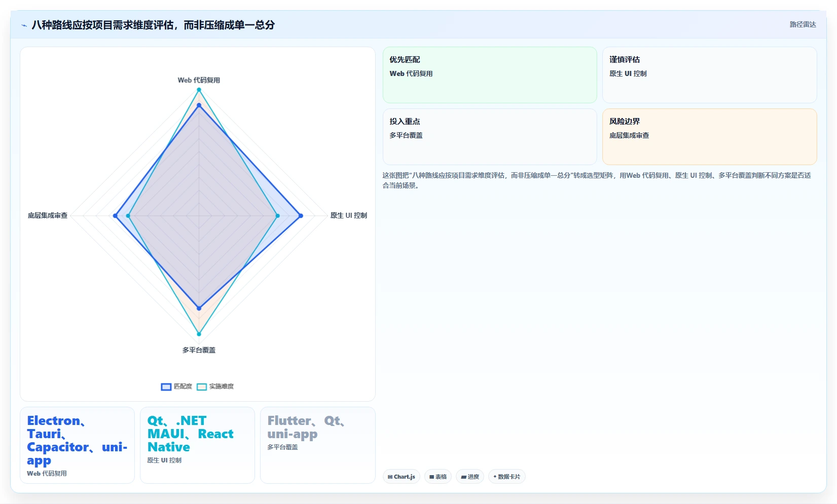Click the 实施难度 legend label text

point(222,386)
